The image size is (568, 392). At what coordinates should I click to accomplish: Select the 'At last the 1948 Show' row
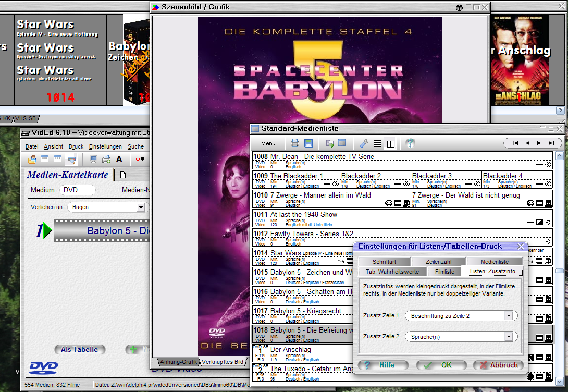(402, 218)
